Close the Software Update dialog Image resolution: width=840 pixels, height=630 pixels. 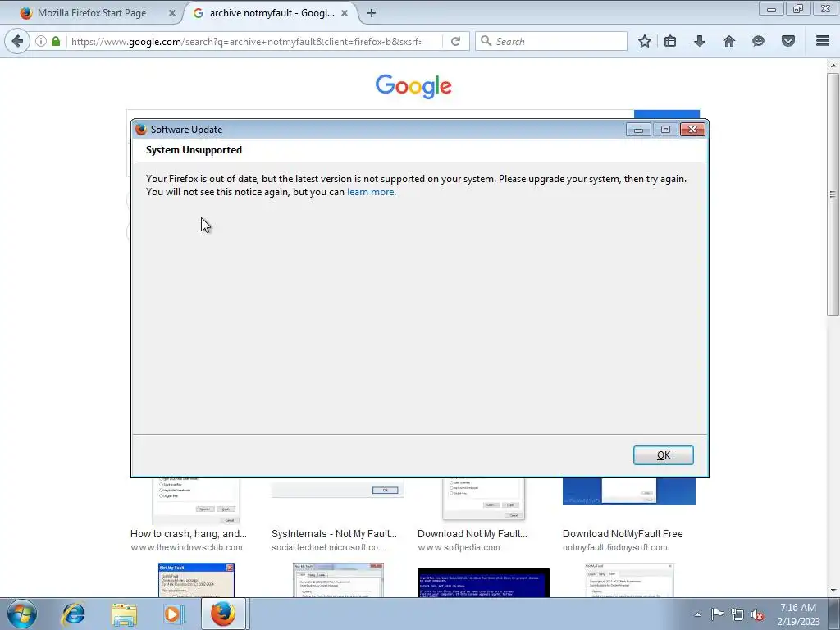(692, 129)
